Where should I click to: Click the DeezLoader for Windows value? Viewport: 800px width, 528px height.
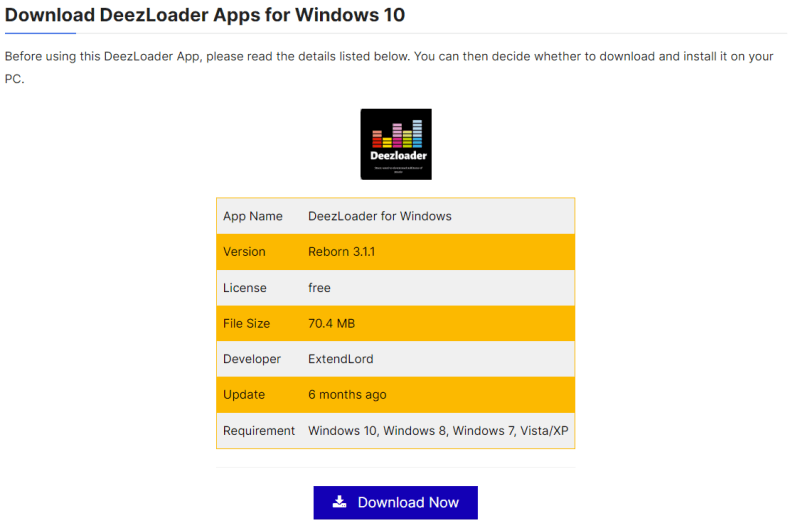click(x=379, y=216)
